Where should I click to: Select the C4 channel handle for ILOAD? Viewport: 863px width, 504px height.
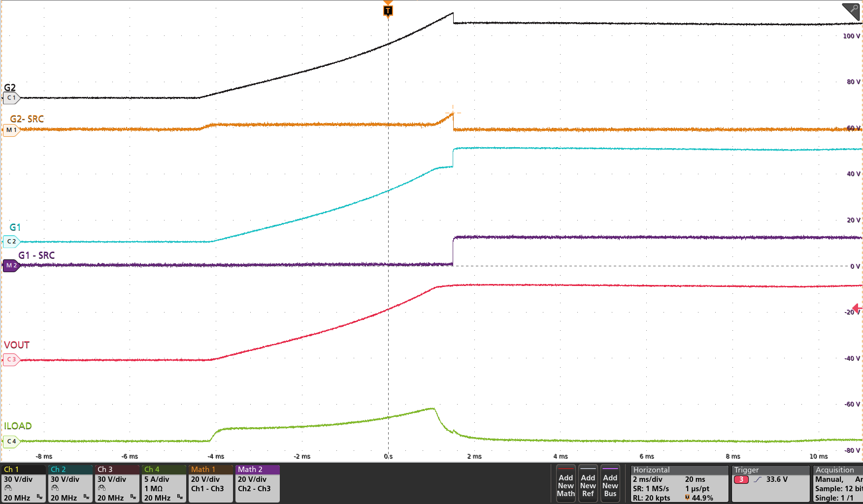click(x=11, y=441)
